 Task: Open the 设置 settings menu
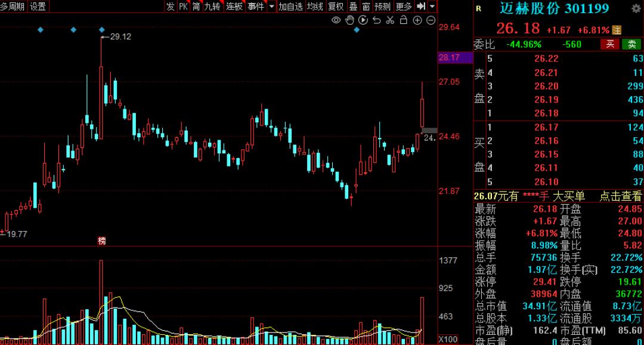coord(38,7)
